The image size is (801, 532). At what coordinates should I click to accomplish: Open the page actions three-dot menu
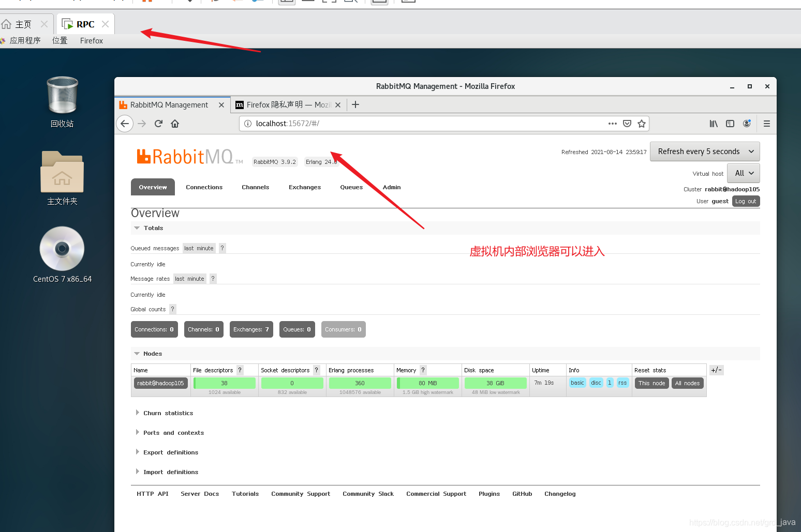click(613, 124)
